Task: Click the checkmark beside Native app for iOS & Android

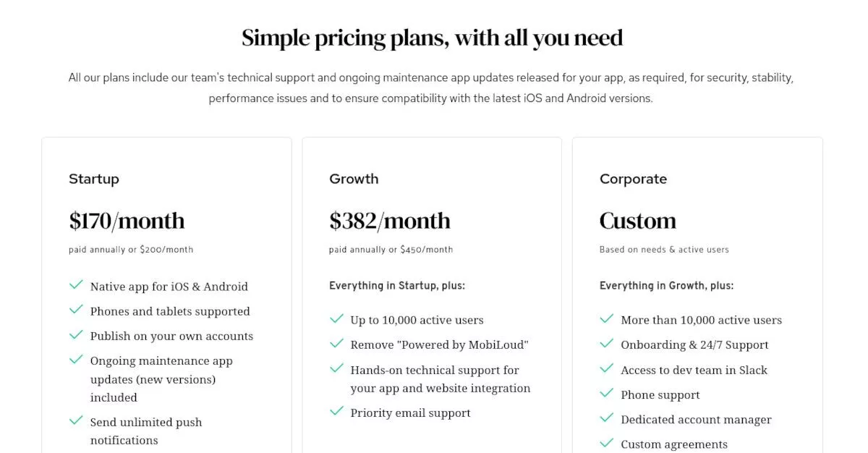Action: [76, 285]
